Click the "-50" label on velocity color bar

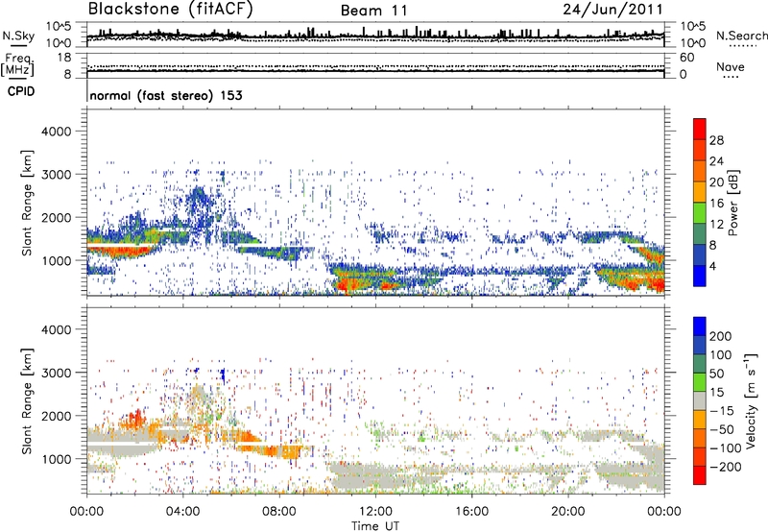click(722, 429)
